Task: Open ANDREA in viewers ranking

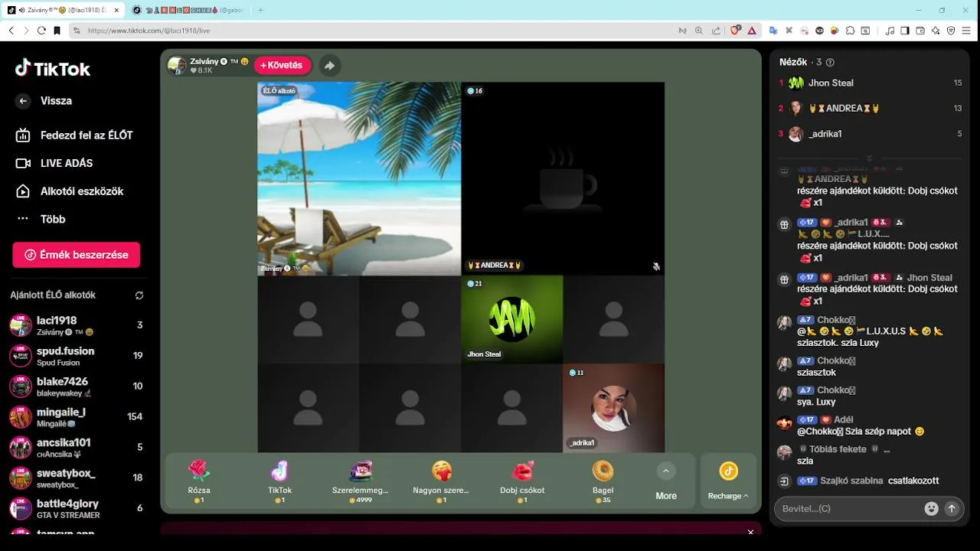Action: tap(871, 108)
